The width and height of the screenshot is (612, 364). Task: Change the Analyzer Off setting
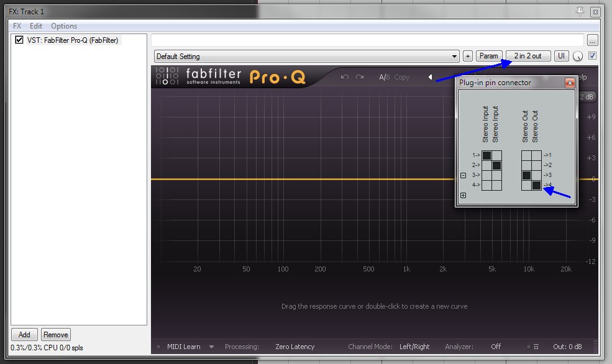coord(496,347)
